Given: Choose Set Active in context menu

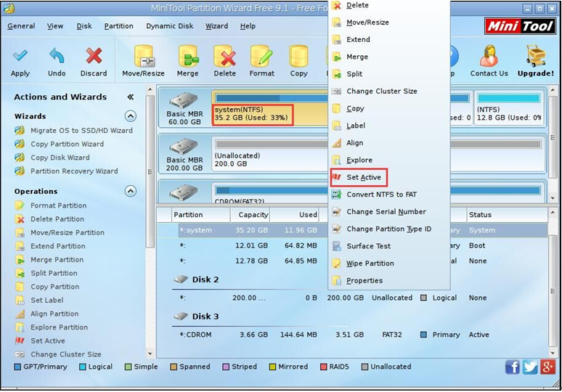Looking at the screenshot, I should pos(359,177).
